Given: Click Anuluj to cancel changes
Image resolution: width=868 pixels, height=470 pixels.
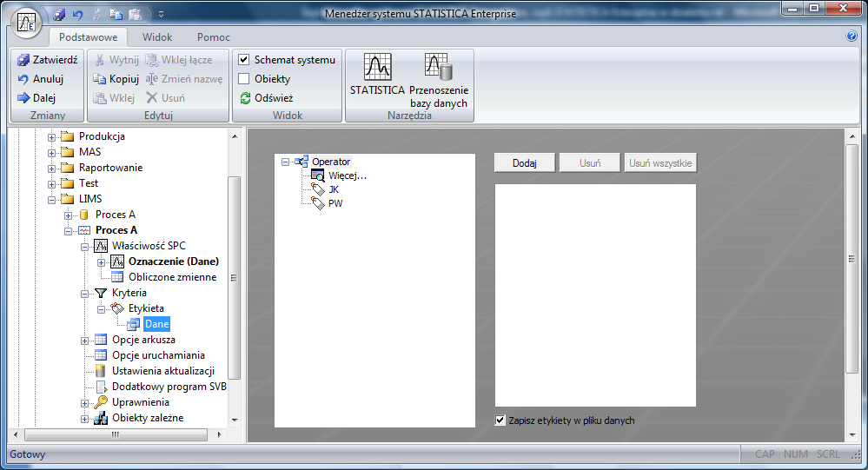Looking at the screenshot, I should pyautogui.click(x=41, y=78).
